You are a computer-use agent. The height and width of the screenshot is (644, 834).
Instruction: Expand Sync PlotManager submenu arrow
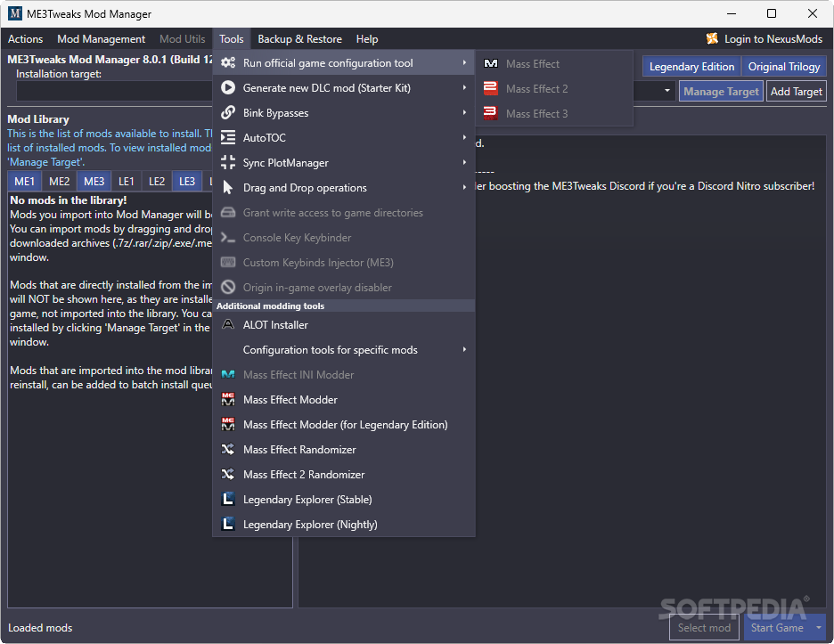pyautogui.click(x=464, y=162)
